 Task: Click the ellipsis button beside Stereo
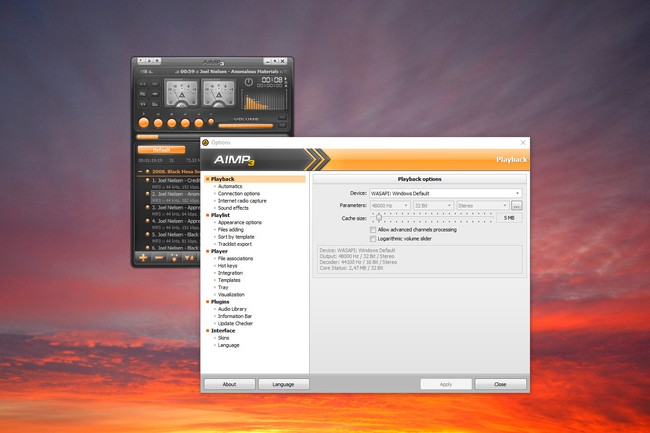point(517,206)
